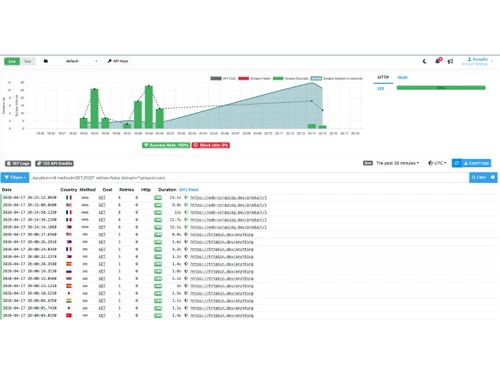Toggle the Scrape Success series in chart legend

point(291,78)
